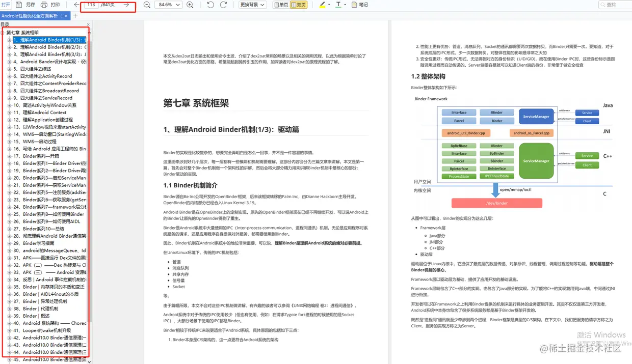Click heading 1.2 整体架构 on right page
632x364 pixels.
pyautogui.click(x=428, y=77)
